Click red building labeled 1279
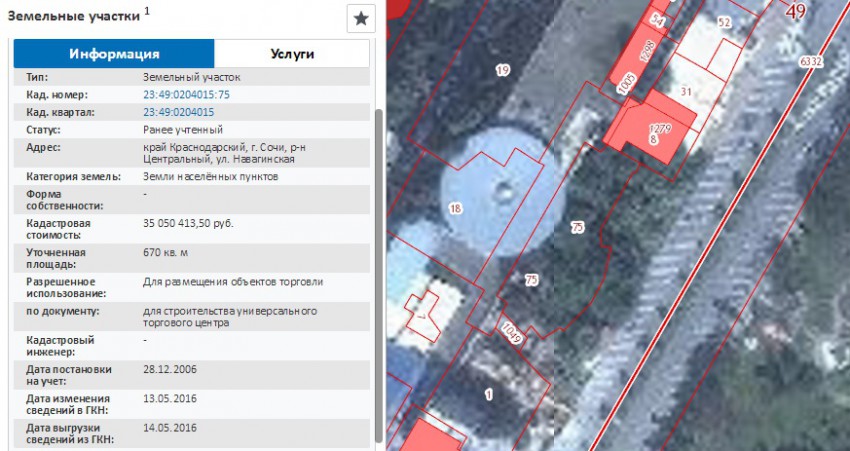Viewport: 850px width, 451px height. [657, 128]
